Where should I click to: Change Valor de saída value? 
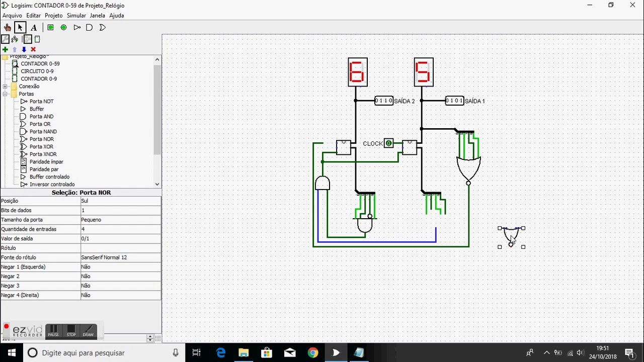(x=121, y=239)
